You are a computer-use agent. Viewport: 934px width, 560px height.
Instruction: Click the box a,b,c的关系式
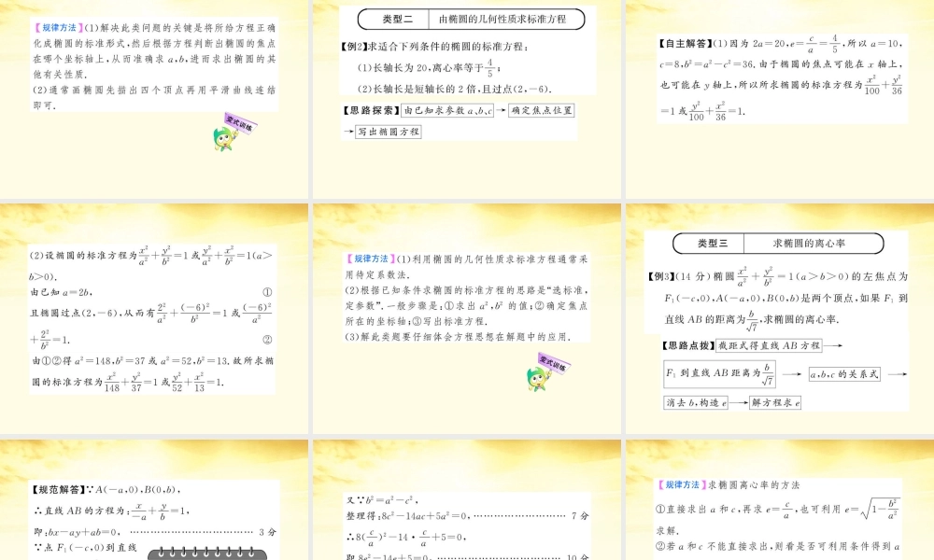click(844, 374)
